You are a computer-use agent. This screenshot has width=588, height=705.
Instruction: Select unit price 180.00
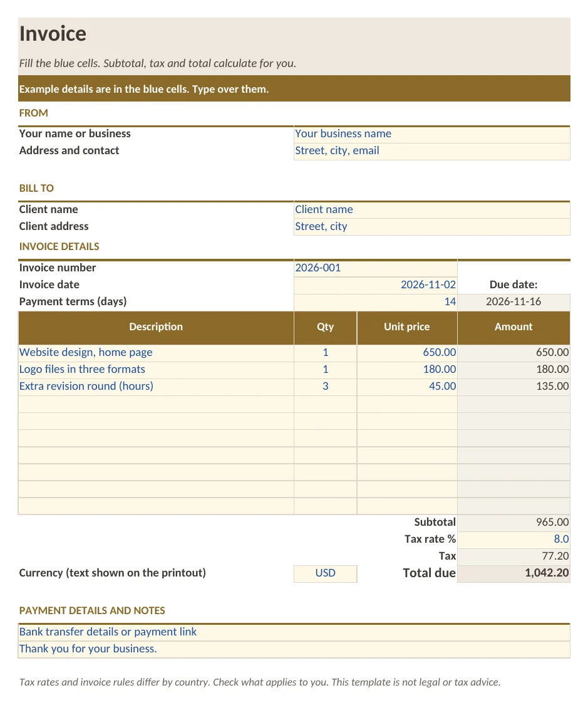[407, 370]
